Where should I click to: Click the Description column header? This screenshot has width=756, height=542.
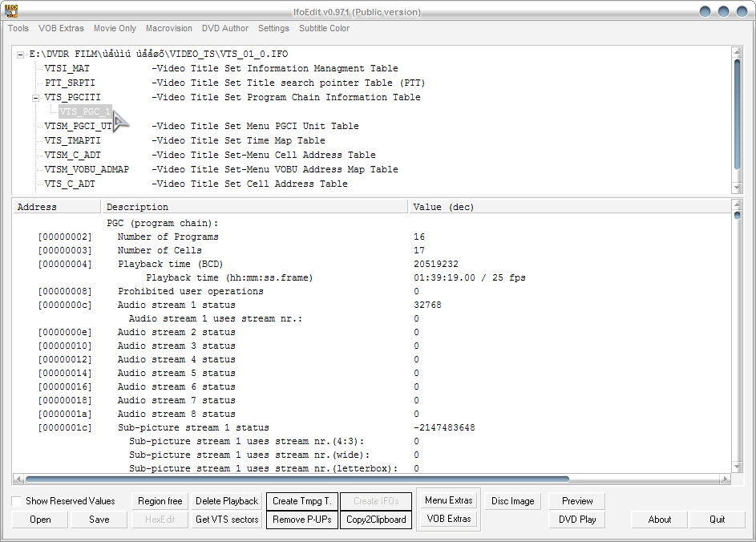tap(255, 207)
